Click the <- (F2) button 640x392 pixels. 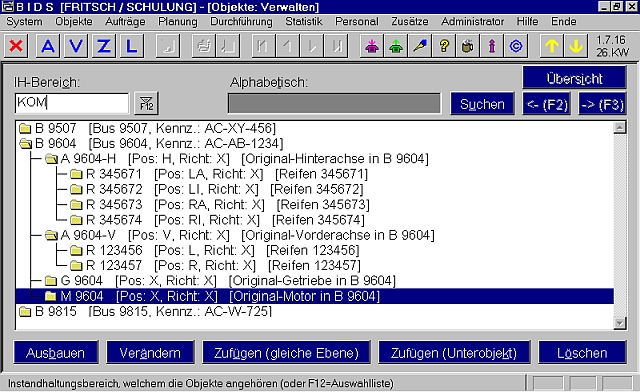coord(547,104)
